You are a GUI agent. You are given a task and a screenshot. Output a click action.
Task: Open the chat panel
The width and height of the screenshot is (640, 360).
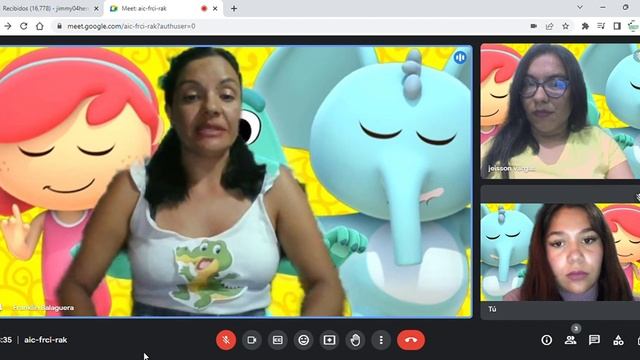594,340
